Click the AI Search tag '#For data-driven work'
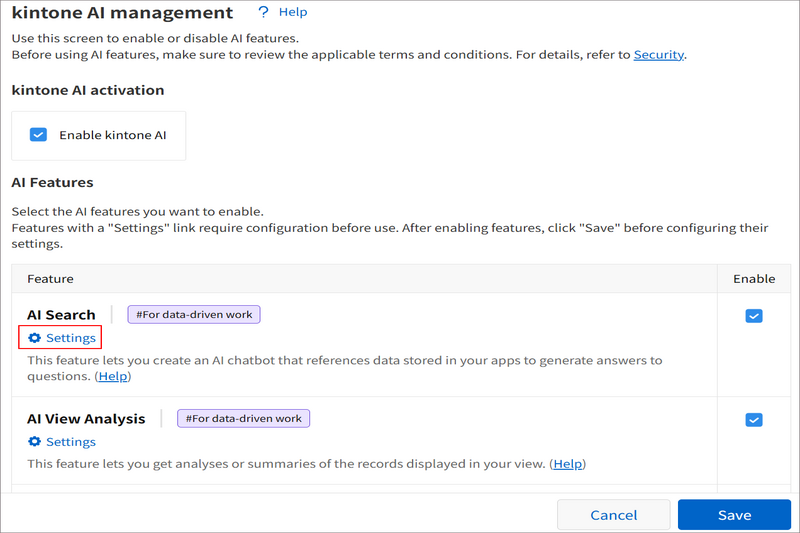This screenshot has width=800, height=533. coord(194,315)
